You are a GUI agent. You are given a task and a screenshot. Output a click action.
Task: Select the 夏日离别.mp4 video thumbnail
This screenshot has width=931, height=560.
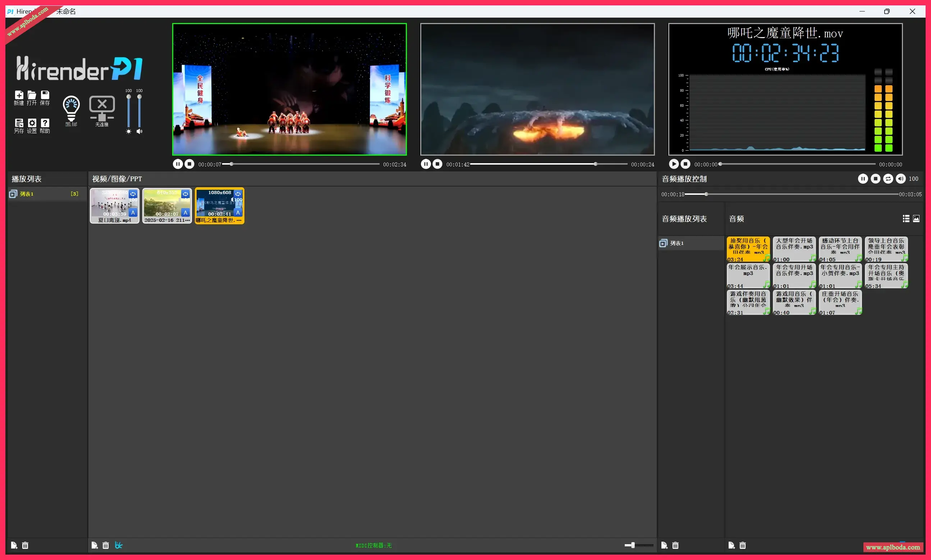click(115, 206)
